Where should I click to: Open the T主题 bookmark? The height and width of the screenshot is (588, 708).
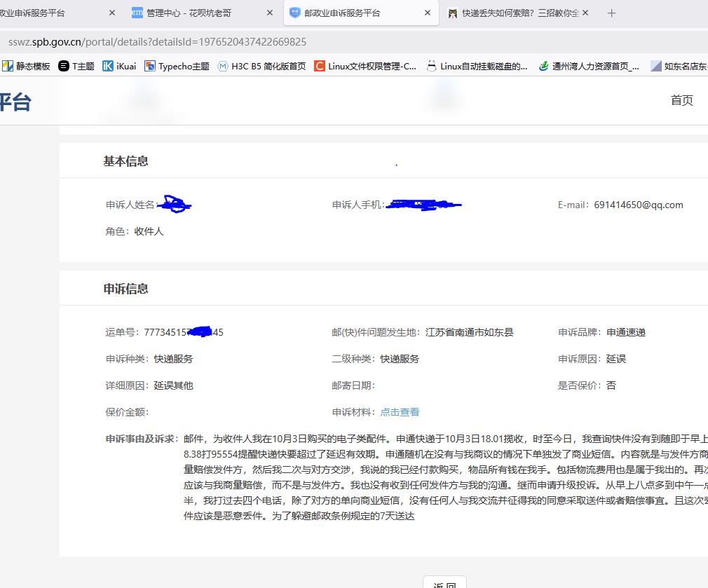(76, 67)
